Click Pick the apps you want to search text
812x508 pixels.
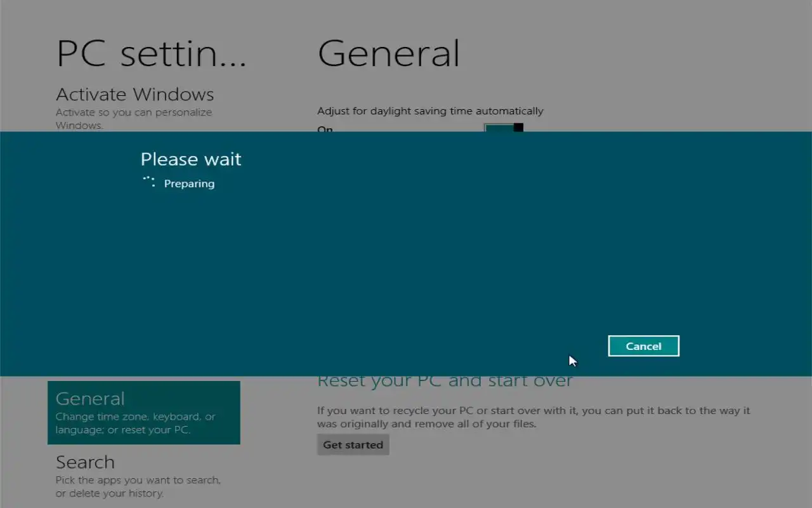[x=138, y=486]
